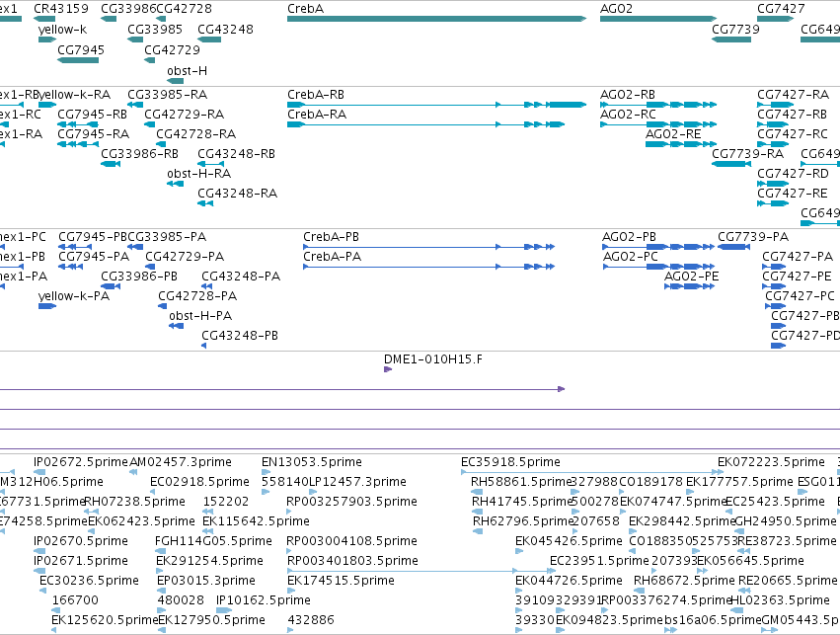Click protein CG7739-PA label
Viewport: 840px width, 635px height.
[x=753, y=237]
